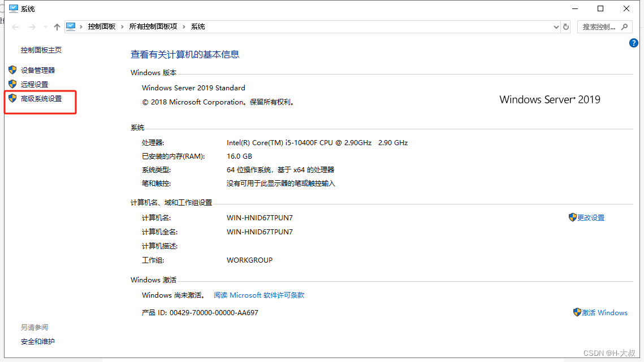The height and width of the screenshot is (362, 644).
Task: Select 系统 breadcrumb segment
Action: point(198,27)
